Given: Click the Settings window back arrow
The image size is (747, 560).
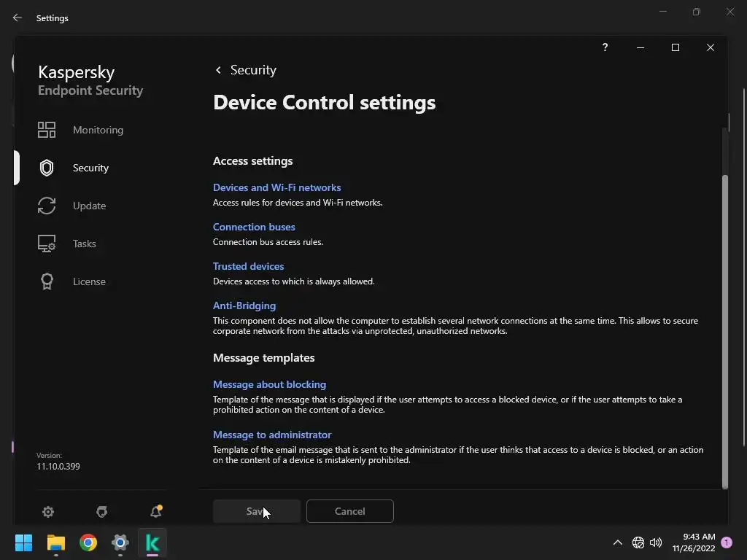Looking at the screenshot, I should (18, 17).
